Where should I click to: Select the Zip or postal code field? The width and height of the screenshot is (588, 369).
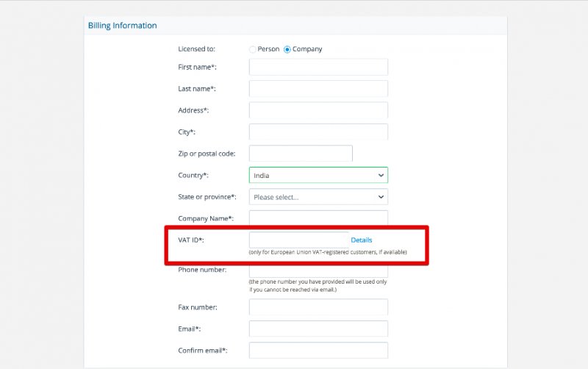(x=301, y=154)
